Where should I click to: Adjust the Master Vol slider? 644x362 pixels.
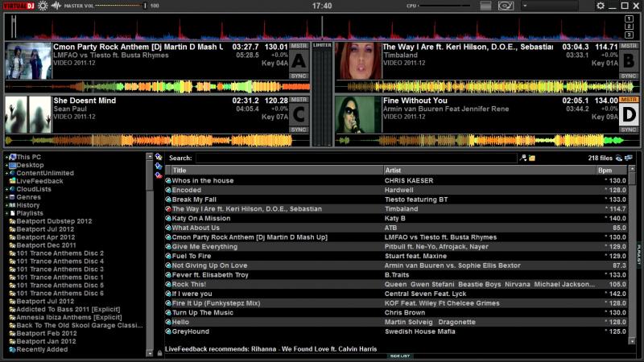point(120,6)
